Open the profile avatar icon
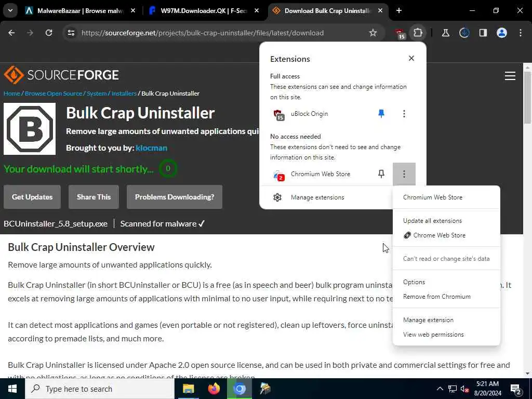 (501, 33)
